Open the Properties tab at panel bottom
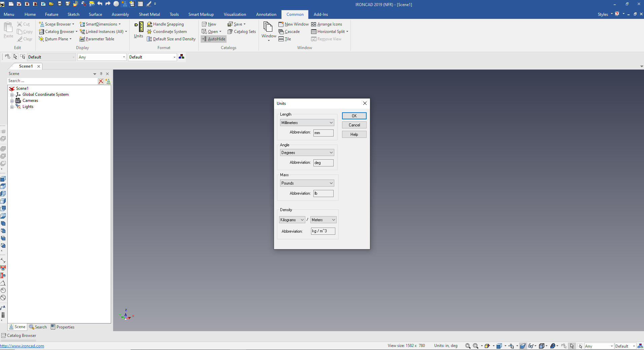Screen dimensions: 644x350 pos(63,327)
